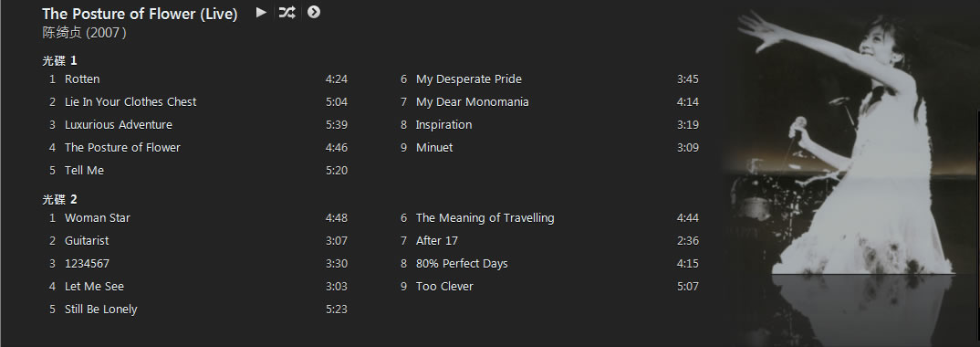Viewport: 980px width, 347px height.
Task: Select the album cover artwork
Action: (x=850, y=173)
